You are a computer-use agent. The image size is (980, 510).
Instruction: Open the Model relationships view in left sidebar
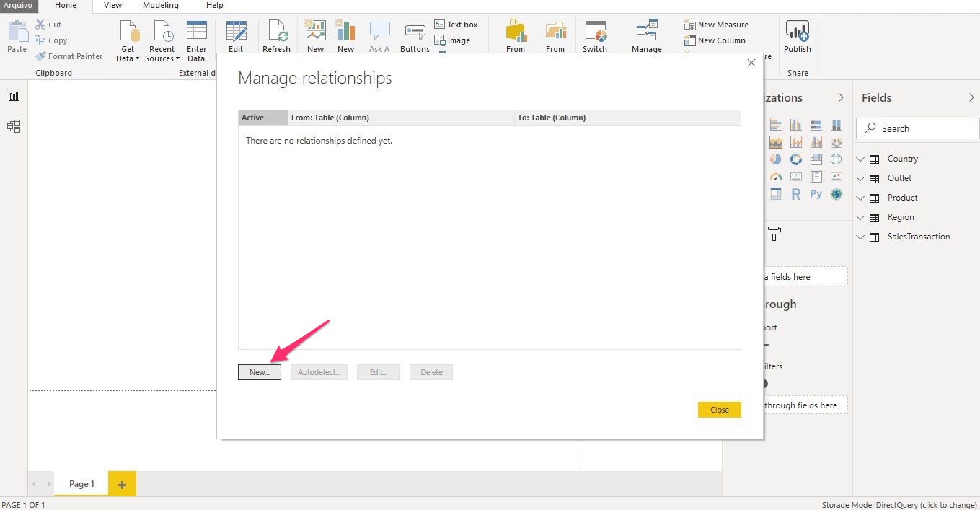click(x=14, y=126)
